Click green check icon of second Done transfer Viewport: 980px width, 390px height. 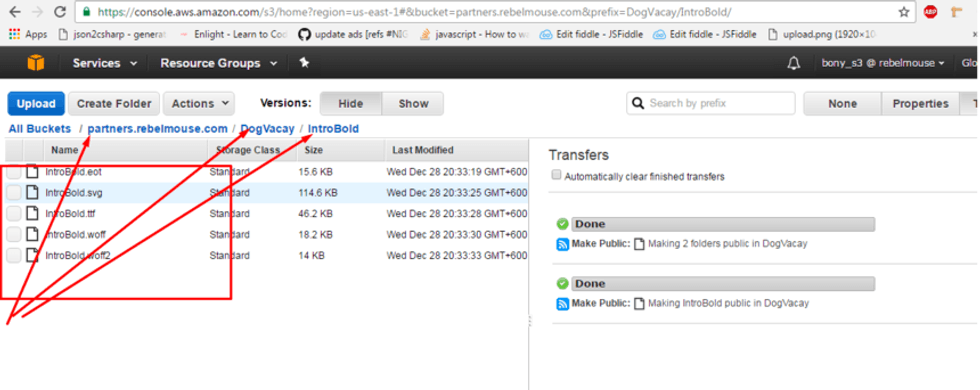point(562,284)
